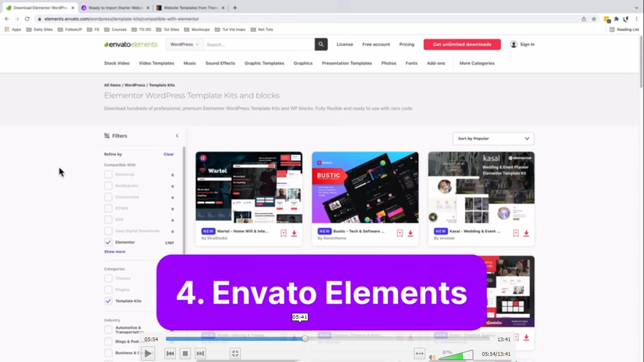644x362 pixels.
Task: Check the Cornerstone compatibility filter
Action: tap(108, 197)
